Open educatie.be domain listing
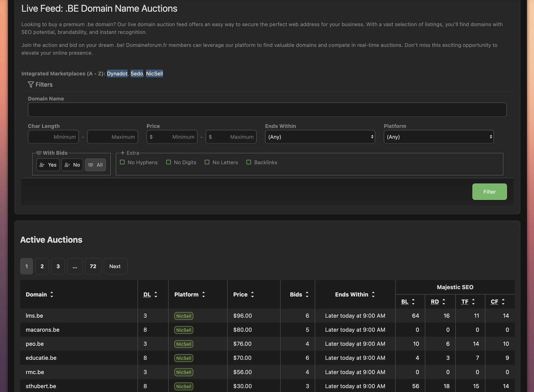The width and height of the screenshot is (534, 392). [x=41, y=358]
